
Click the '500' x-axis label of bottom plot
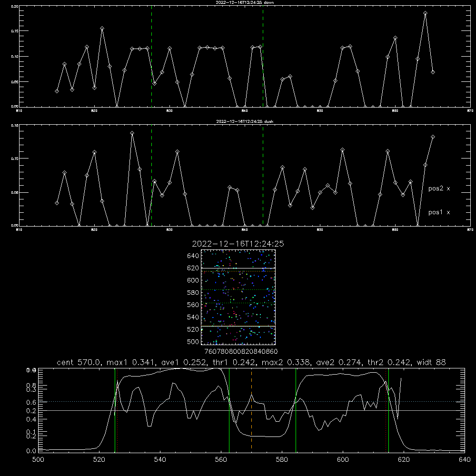coord(38,460)
